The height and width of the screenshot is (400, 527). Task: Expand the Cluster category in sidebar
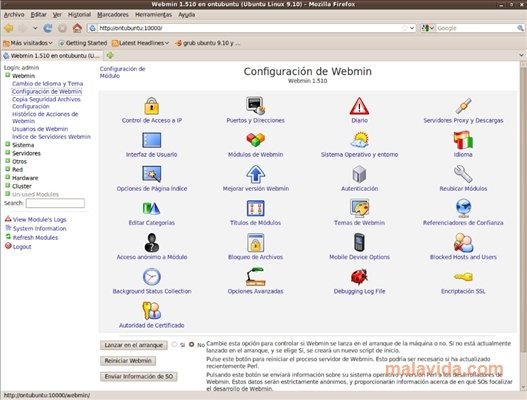(7, 186)
